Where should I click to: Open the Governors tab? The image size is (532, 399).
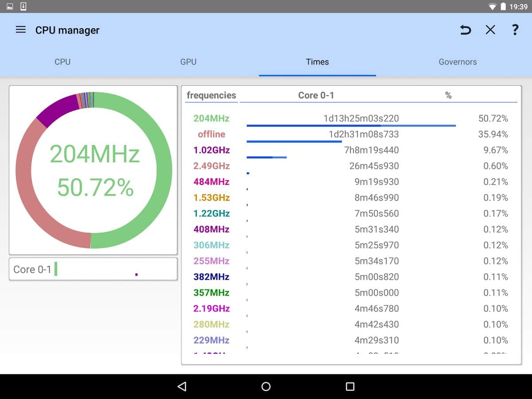458,62
